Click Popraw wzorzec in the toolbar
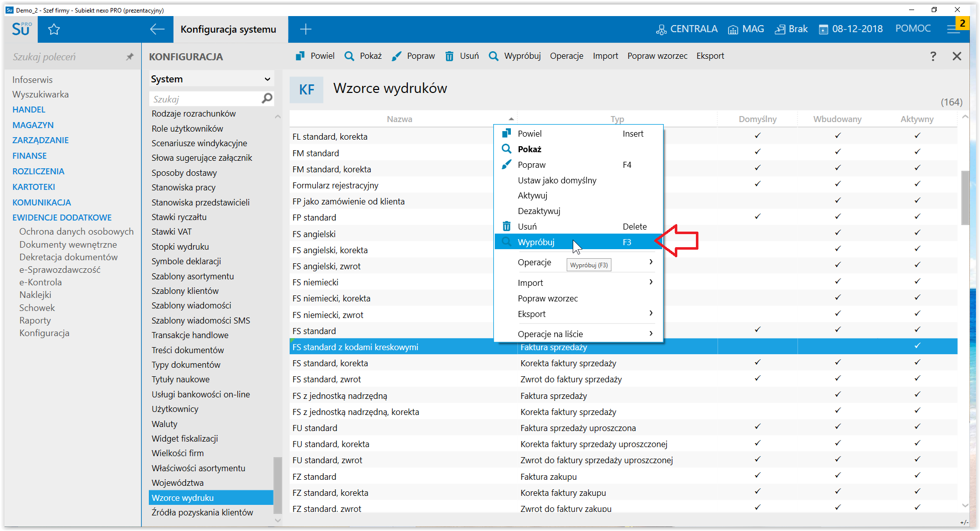The image size is (980, 531). tap(657, 56)
